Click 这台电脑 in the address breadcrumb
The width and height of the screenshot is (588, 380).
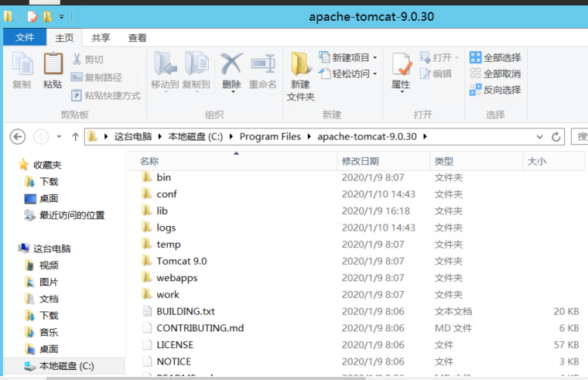133,136
